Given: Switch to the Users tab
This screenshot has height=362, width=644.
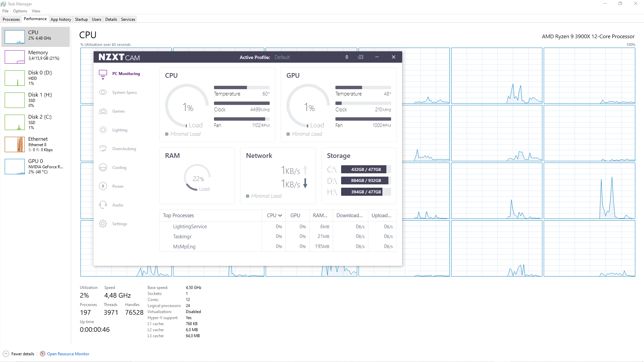Looking at the screenshot, I should tap(97, 19).
